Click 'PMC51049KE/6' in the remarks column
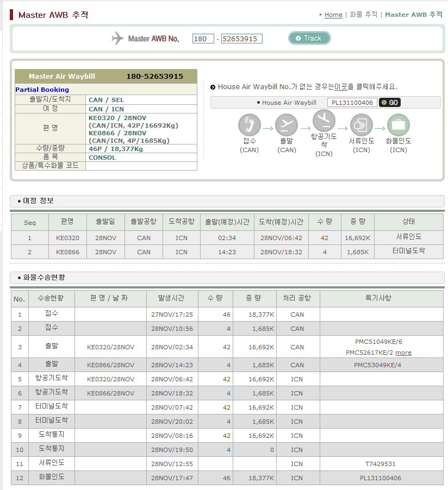The height and width of the screenshot is (490, 448). coord(378,342)
